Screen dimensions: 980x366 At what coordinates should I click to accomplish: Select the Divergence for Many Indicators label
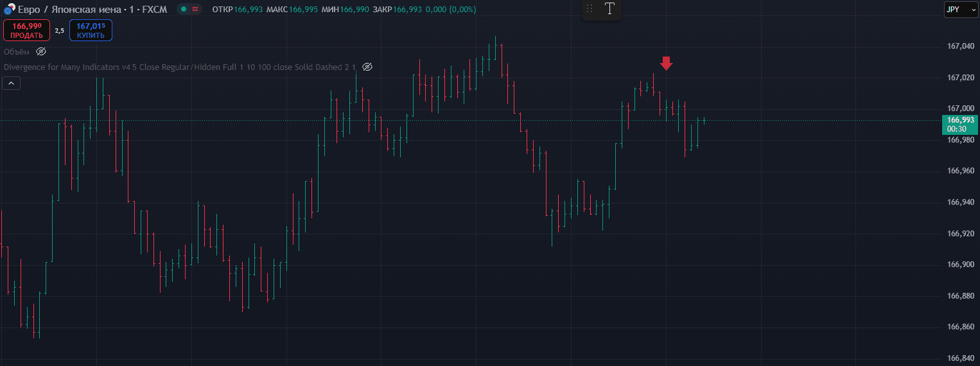pyautogui.click(x=180, y=67)
